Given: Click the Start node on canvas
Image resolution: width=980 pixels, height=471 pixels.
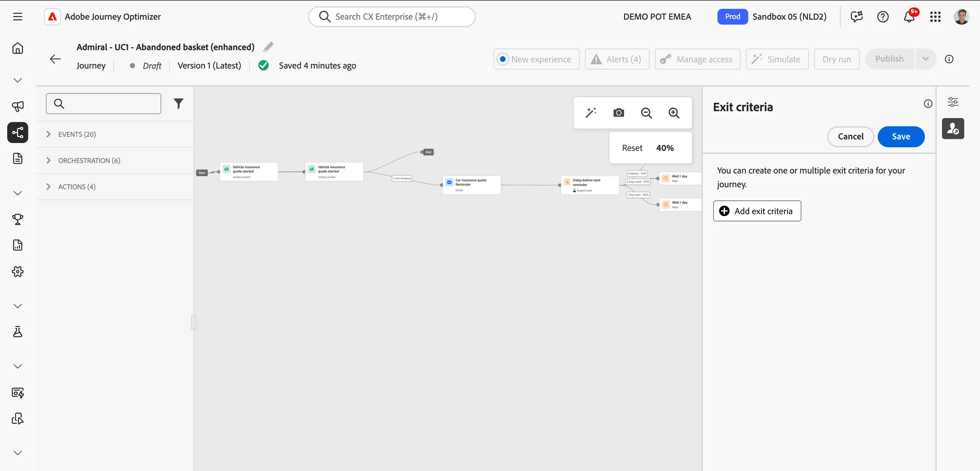Looking at the screenshot, I should pos(202,173).
